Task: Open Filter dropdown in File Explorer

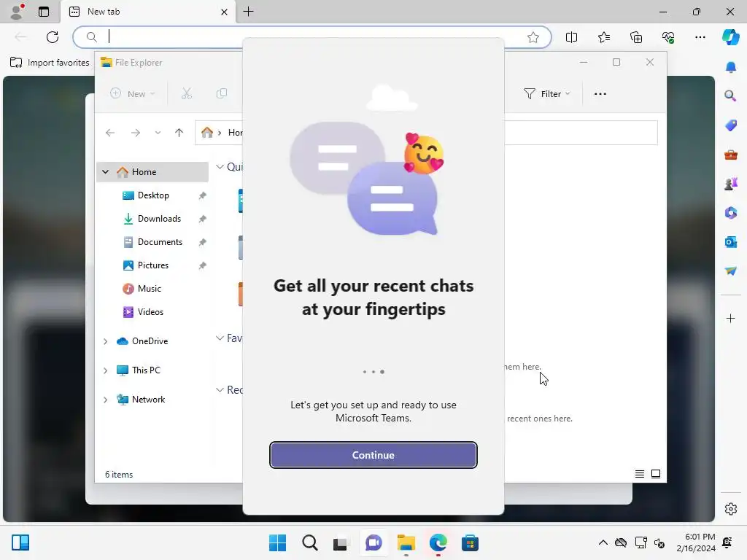Action: (546, 94)
